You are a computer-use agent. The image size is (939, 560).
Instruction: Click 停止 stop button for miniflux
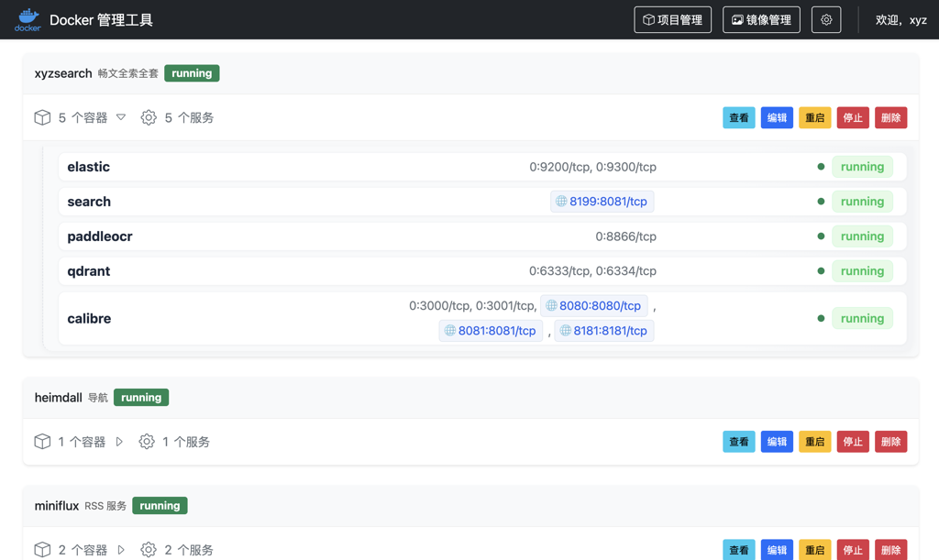853,550
